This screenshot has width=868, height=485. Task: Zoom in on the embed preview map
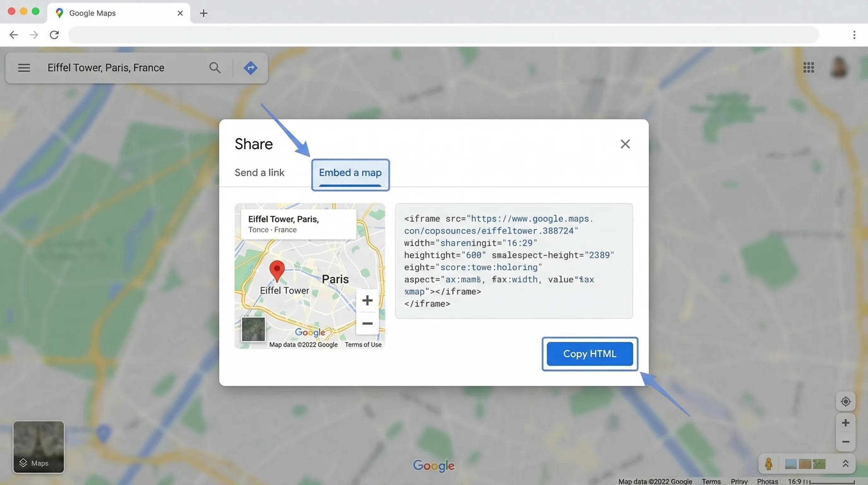[367, 300]
